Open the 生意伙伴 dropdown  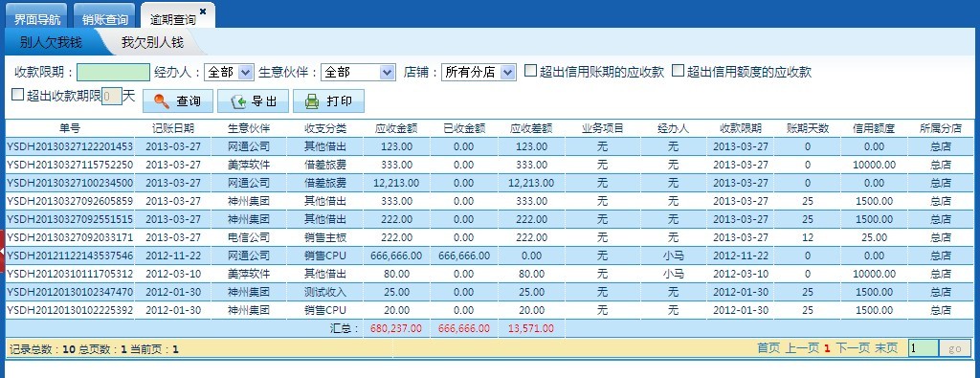coord(358,73)
